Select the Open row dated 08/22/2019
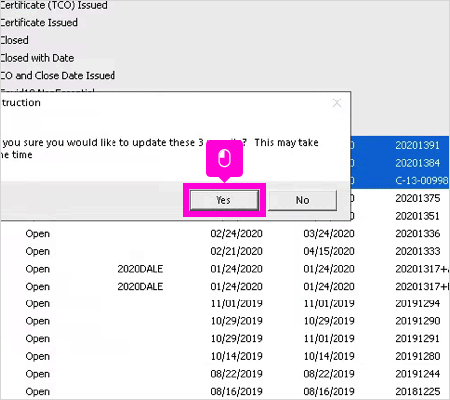 pos(225,374)
